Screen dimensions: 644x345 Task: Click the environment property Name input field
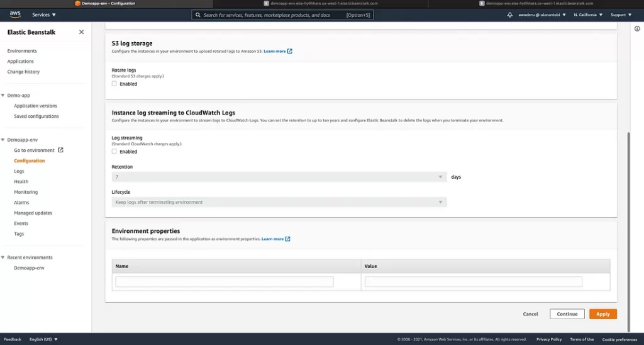click(x=225, y=282)
